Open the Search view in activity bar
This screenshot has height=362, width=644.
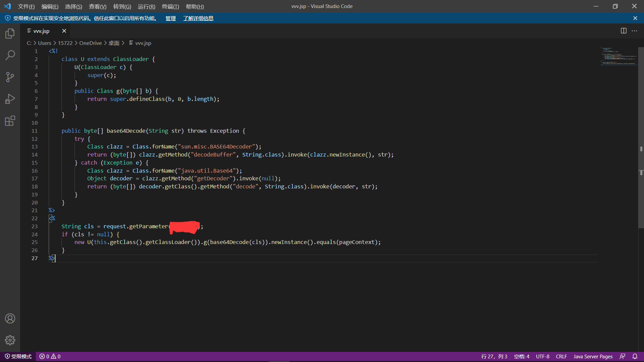[10, 55]
